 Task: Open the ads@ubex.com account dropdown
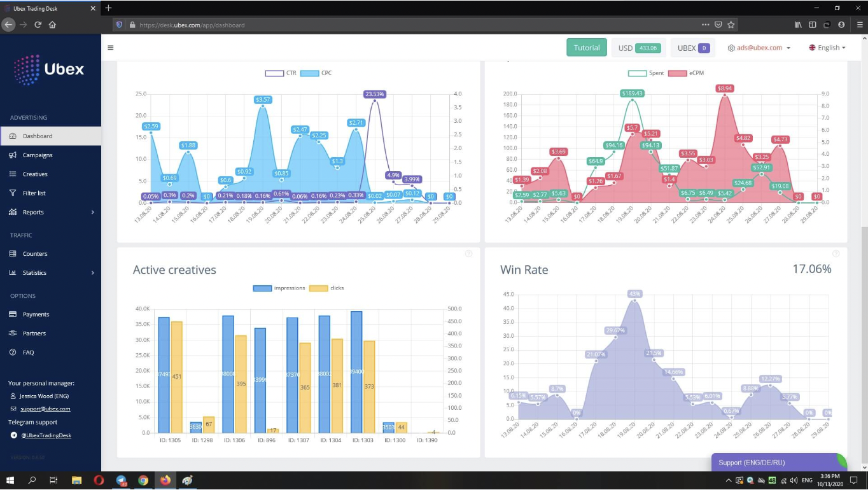[759, 48]
